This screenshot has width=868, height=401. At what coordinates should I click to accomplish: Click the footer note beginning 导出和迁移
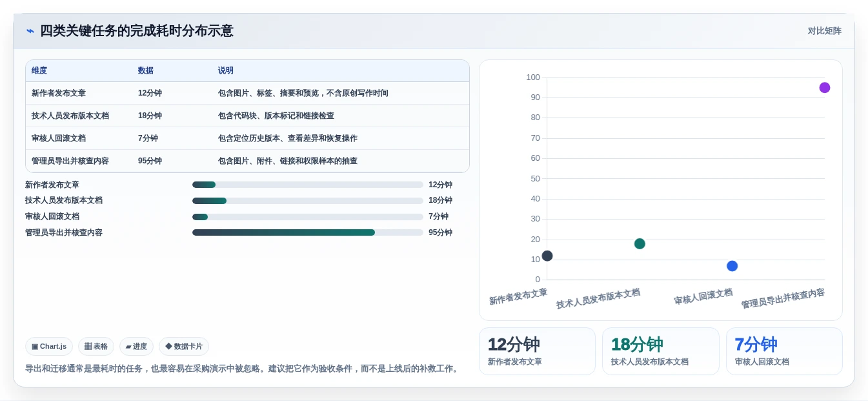pos(243,369)
